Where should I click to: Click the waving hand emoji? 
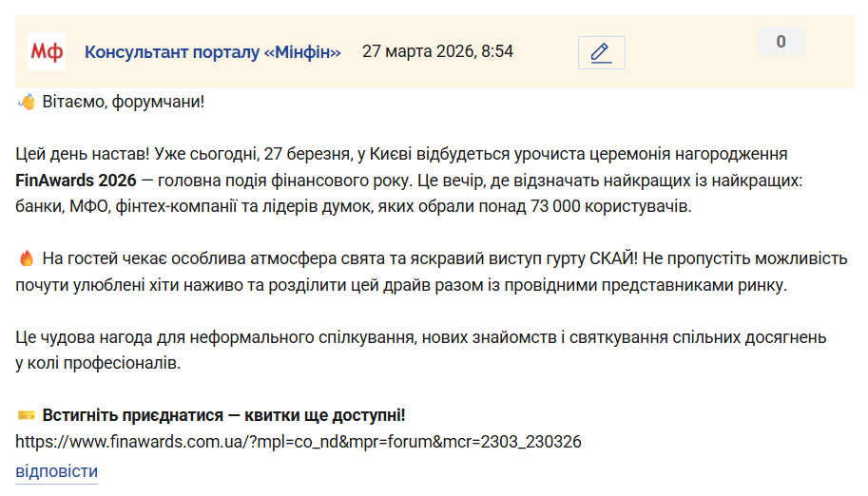pyautogui.click(x=27, y=101)
